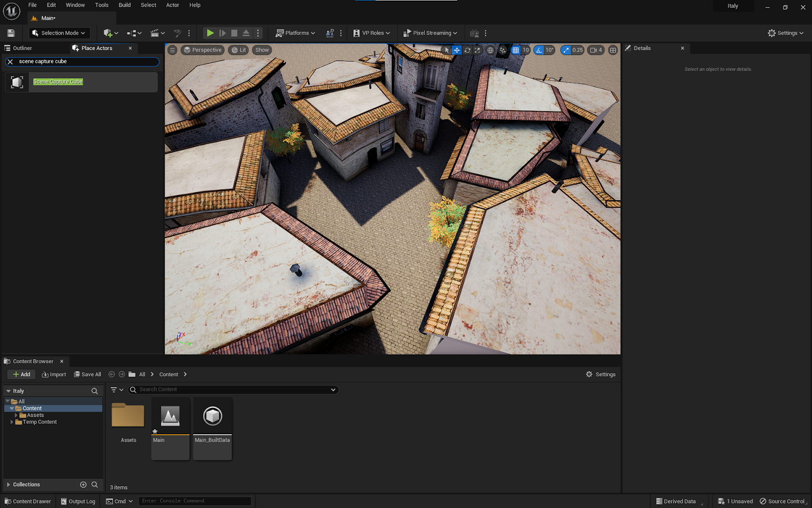
Task: Click the Search Content input field
Action: 233,390
